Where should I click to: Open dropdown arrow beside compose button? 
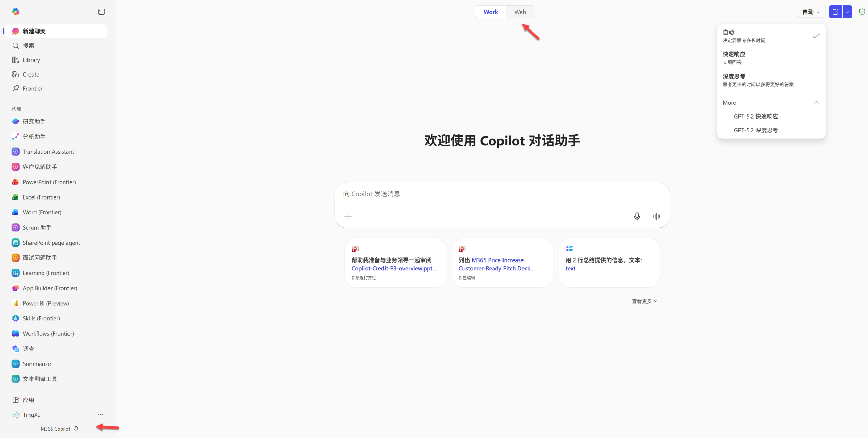847,12
